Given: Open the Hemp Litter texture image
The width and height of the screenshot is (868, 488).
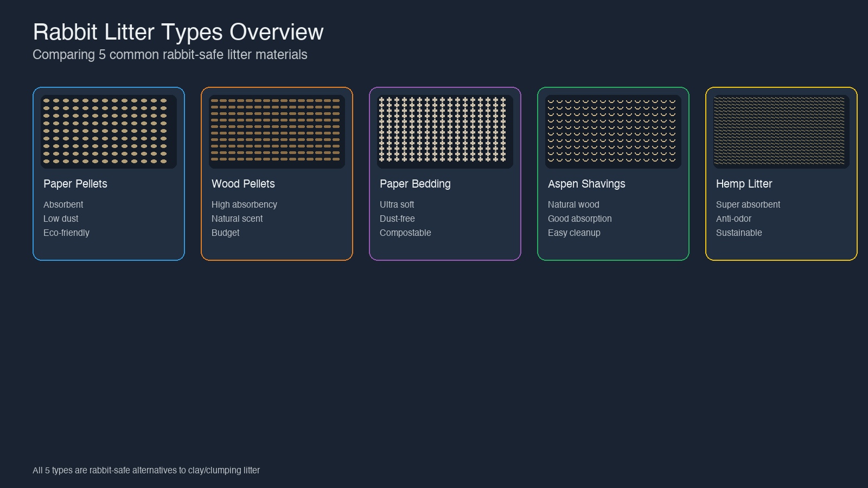Looking at the screenshot, I should click(x=781, y=131).
